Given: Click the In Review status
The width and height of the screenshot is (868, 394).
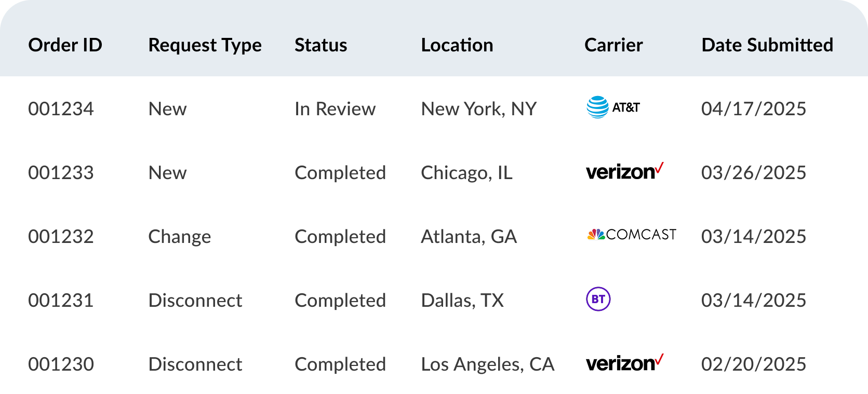Looking at the screenshot, I should coord(335,109).
